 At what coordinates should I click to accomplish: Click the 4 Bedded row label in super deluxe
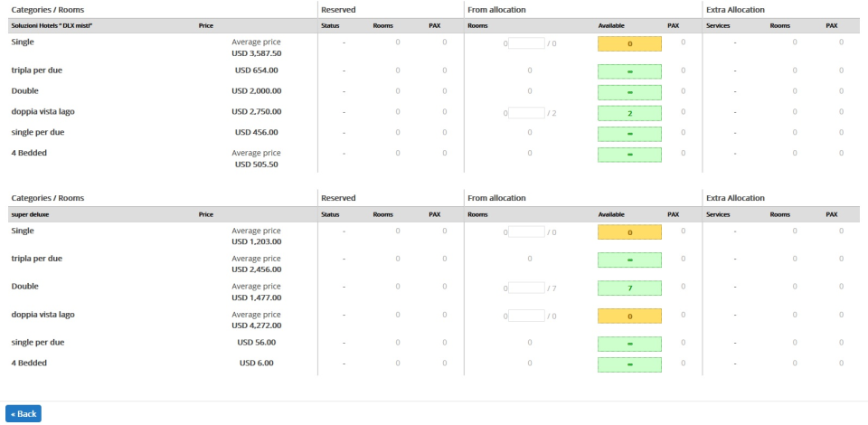[29, 363]
